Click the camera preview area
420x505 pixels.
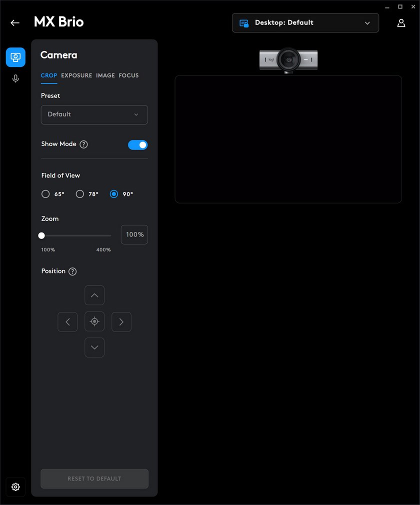(x=288, y=139)
